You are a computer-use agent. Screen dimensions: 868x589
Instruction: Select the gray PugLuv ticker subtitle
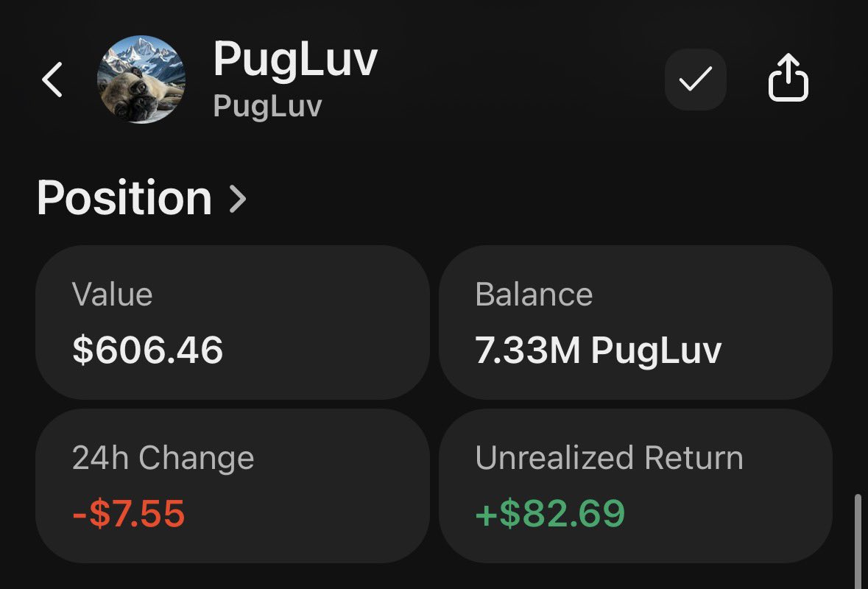point(267,107)
